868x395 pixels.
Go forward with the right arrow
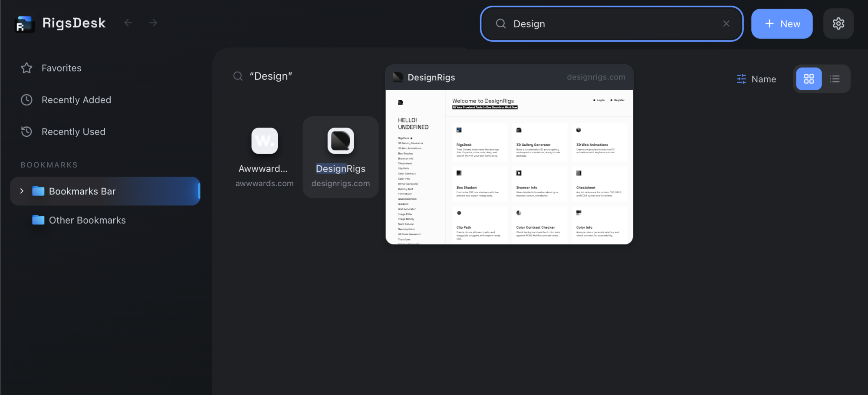pos(153,23)
